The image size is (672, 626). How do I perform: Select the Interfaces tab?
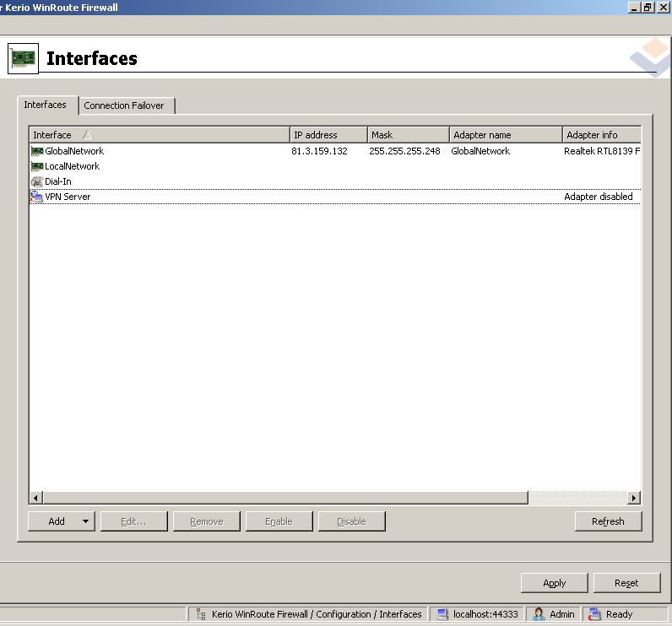[47, 105]
